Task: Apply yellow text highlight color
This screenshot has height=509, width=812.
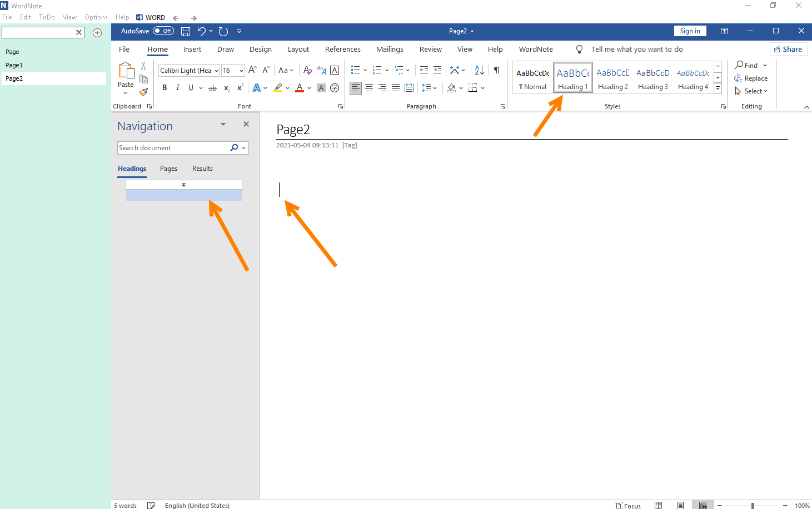Action: (278, 88)
